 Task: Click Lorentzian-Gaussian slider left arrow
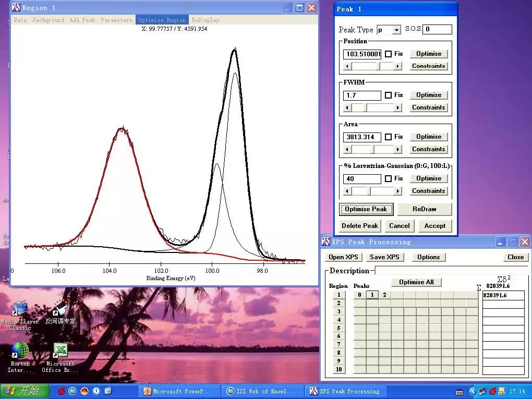(x=347, y=191)
